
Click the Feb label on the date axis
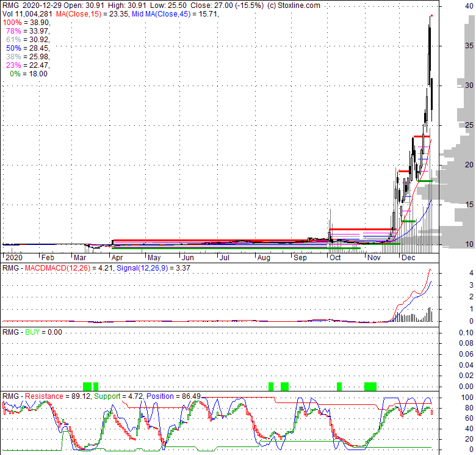(48, 258)
